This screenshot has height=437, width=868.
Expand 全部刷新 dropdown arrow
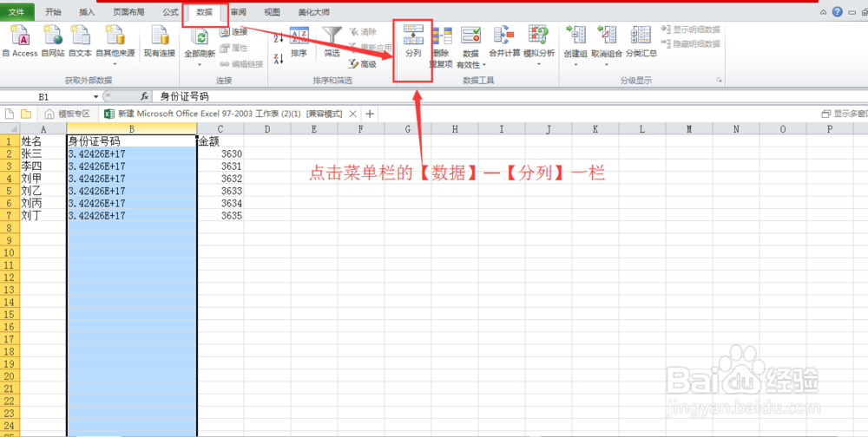200,64
